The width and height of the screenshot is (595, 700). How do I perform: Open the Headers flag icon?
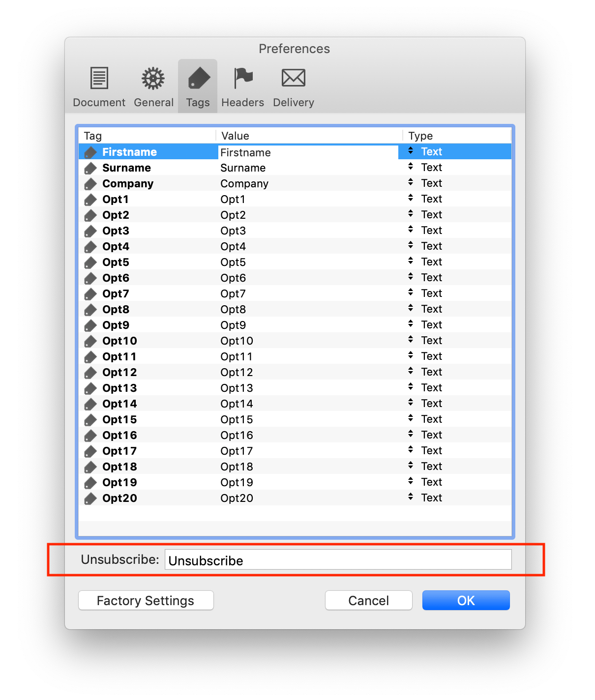(x=242, y=87)
